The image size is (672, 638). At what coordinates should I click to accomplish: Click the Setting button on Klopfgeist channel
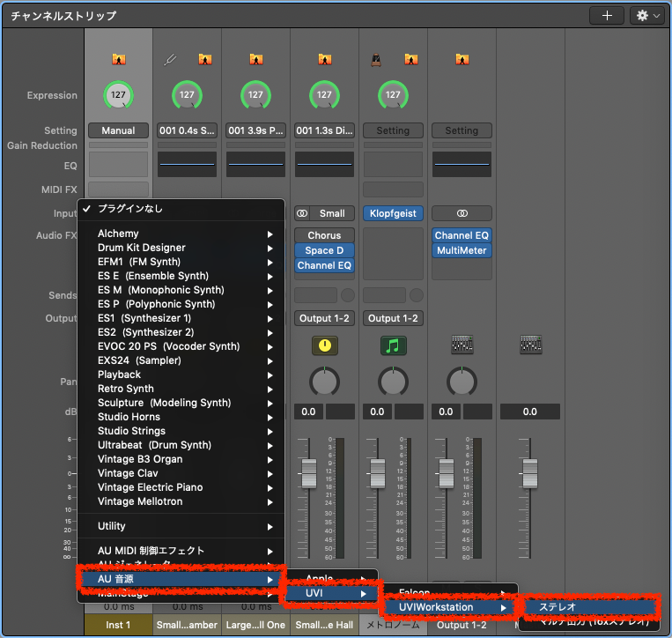pos(393,130)
